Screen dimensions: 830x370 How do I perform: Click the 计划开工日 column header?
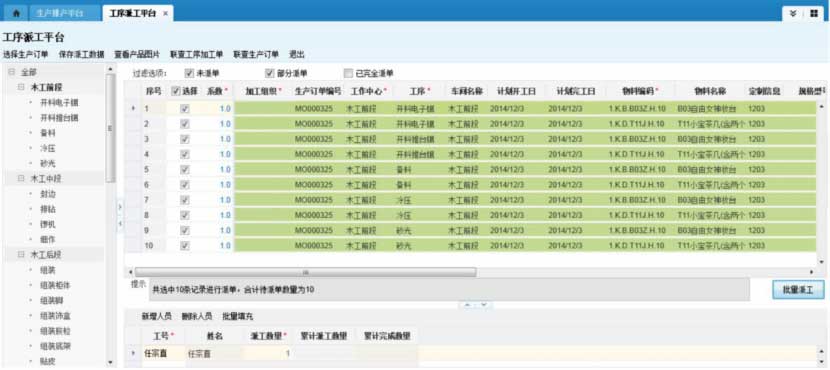[516, 91]
